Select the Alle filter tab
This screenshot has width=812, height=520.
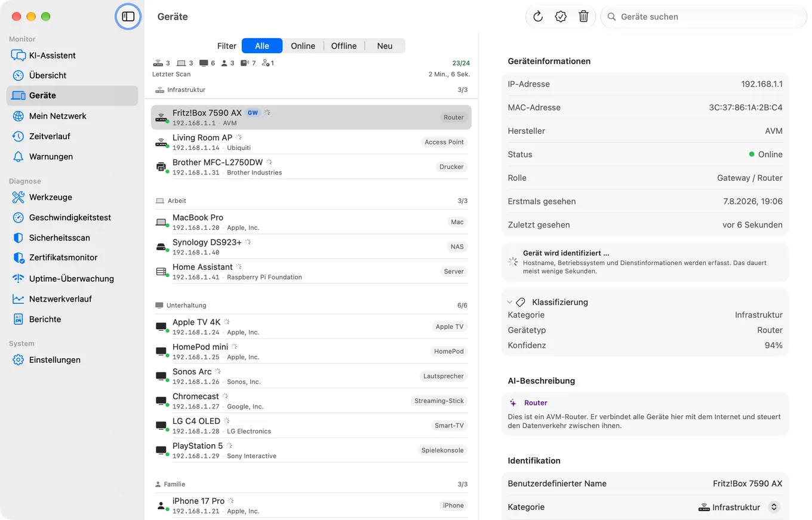[x=262, y=46]
